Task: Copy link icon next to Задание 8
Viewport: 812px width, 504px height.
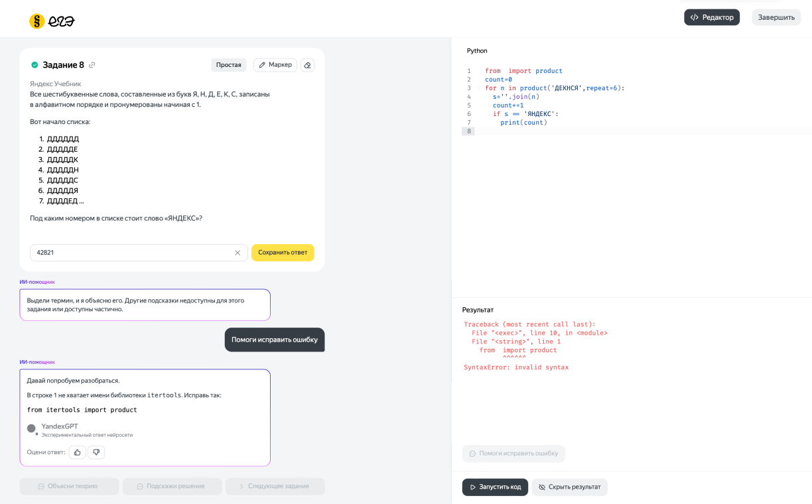Action: click(92, 65)
